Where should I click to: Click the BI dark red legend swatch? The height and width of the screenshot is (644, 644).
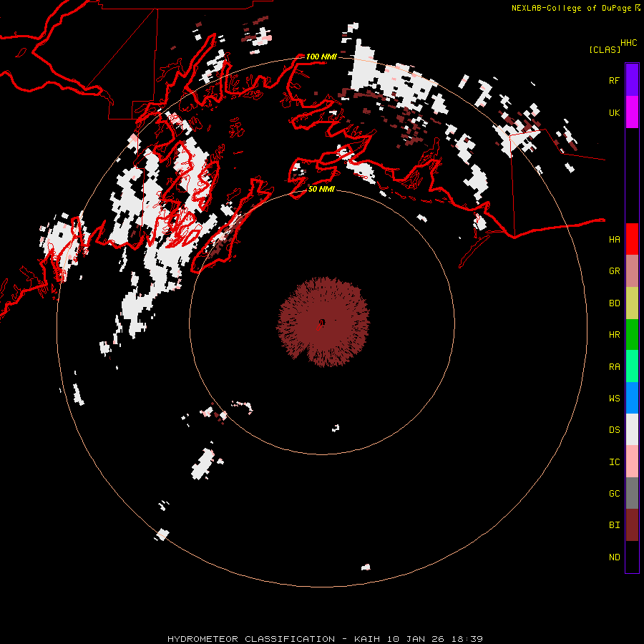point(632,525)
